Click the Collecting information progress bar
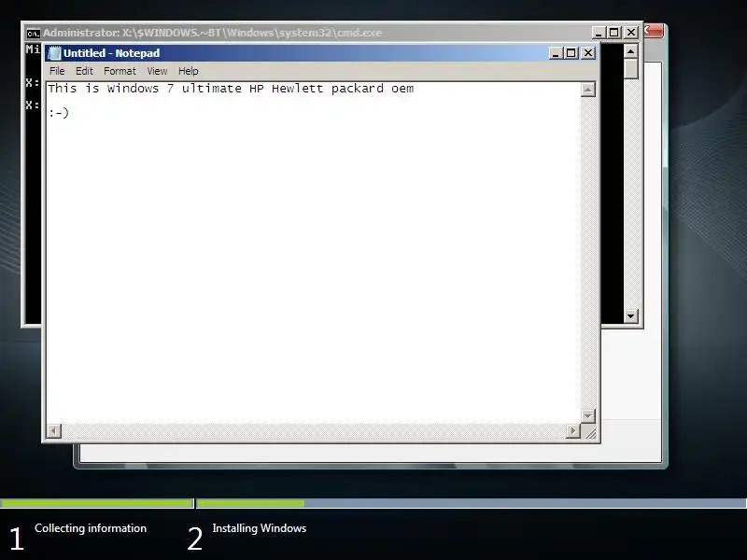747x560 pixels. pos(97,503)
